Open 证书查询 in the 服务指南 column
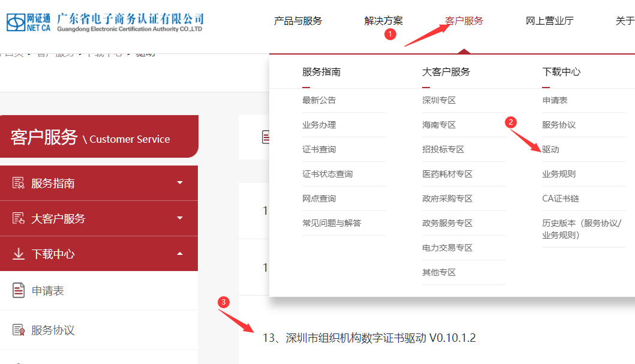This screenshot has width=635, height=364. (x=319, y=149)
